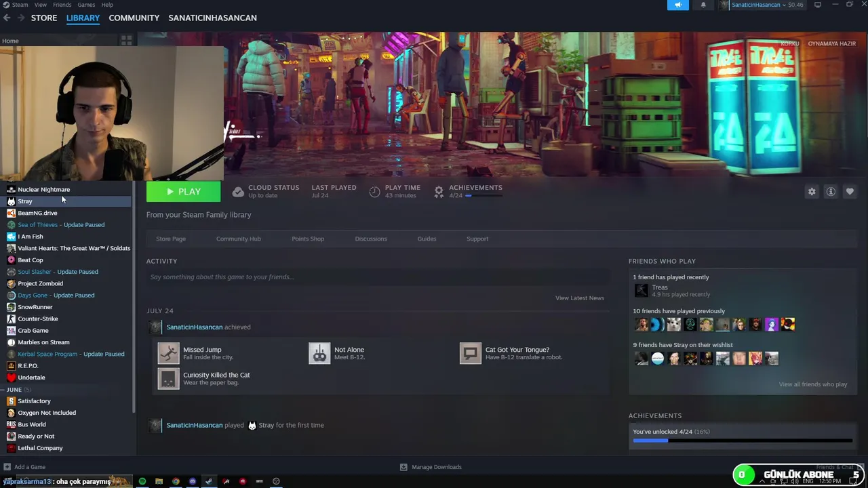Open the ACHIEVEMENTS 4/24 summary
Image resolution: width=868 pixels, height=488 pixels.
tap(469, 191)
